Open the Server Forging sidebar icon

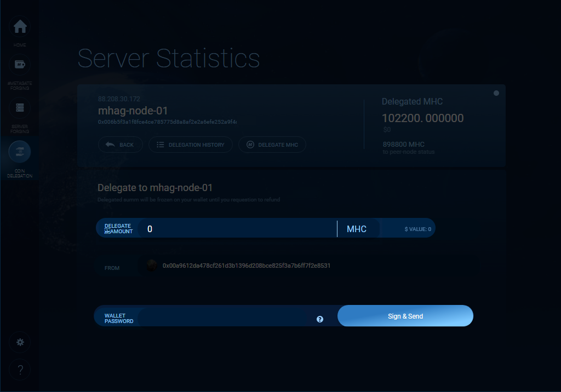pyautogui.click(x=20, y=108)
